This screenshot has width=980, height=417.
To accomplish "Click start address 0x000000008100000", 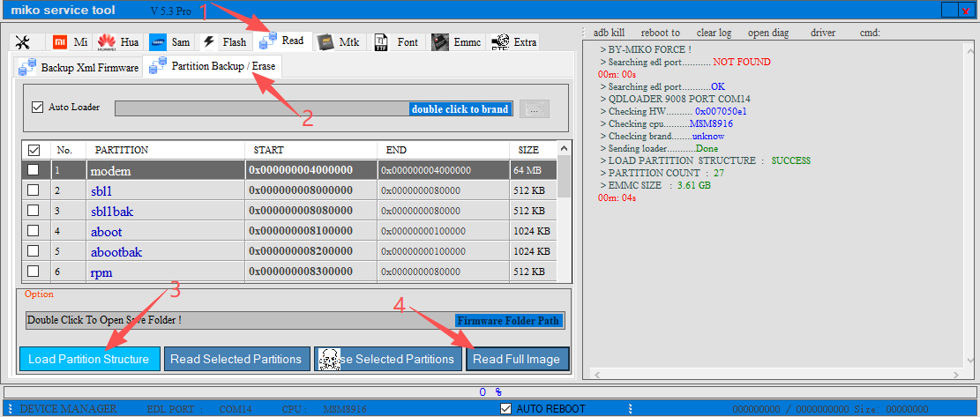I will tap(301, 231).
